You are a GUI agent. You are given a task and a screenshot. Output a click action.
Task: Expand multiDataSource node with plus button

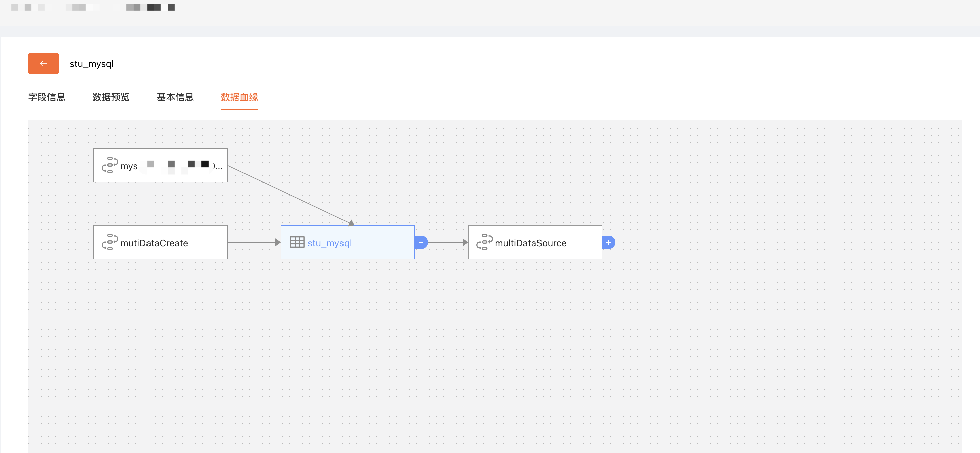pos(609,242)
